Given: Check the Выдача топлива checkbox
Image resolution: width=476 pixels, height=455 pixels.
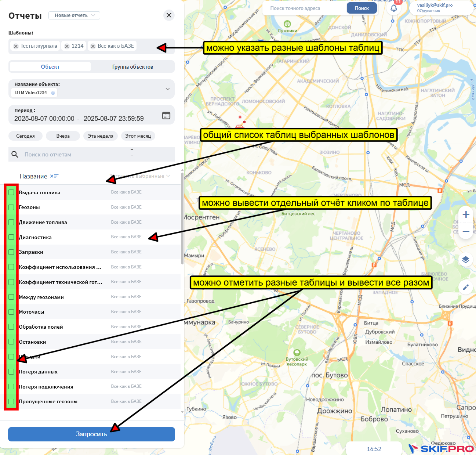Looking at the screenshot, I should point(11,192).
